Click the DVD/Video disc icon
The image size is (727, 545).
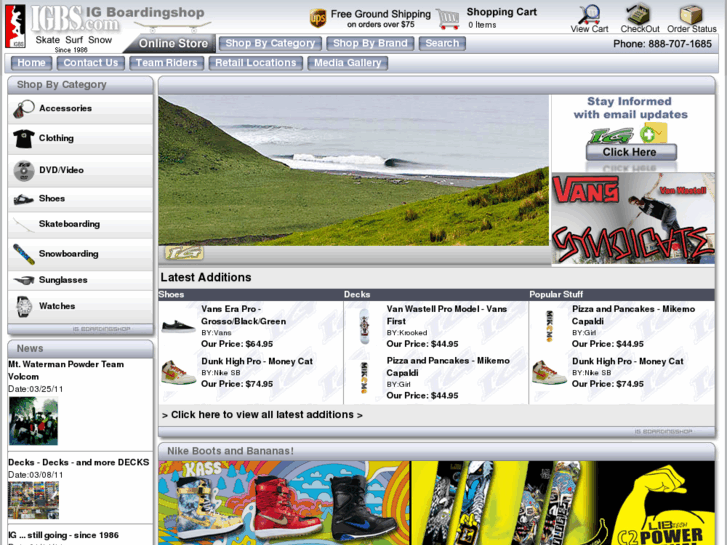tap(24, 170)
